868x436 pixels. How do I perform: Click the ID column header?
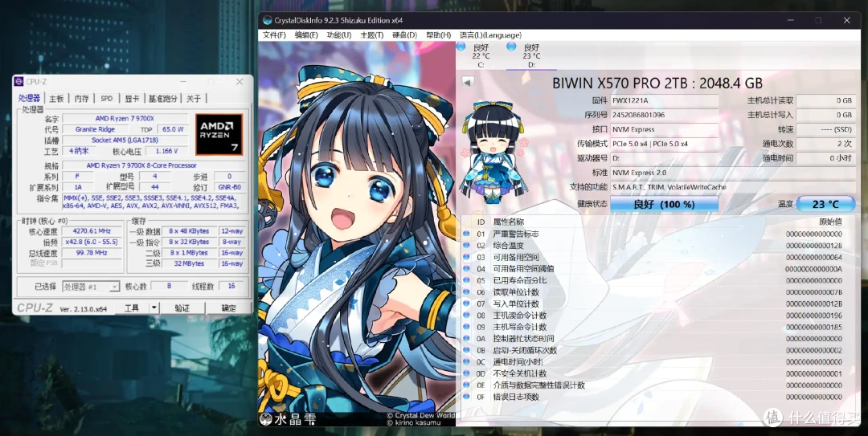coord(481,222)
